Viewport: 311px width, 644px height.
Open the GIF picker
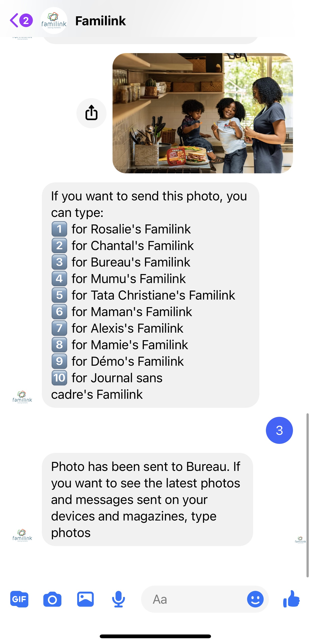[19, 599]
